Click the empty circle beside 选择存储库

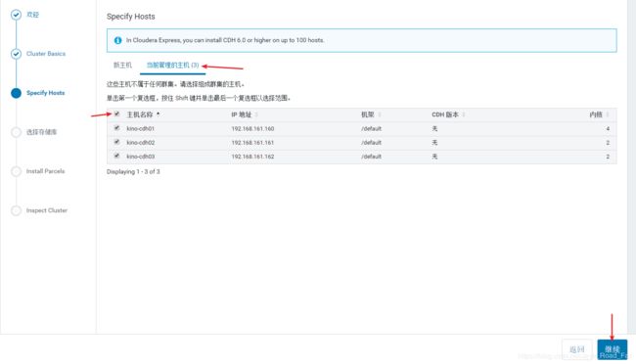pos(16,132)
